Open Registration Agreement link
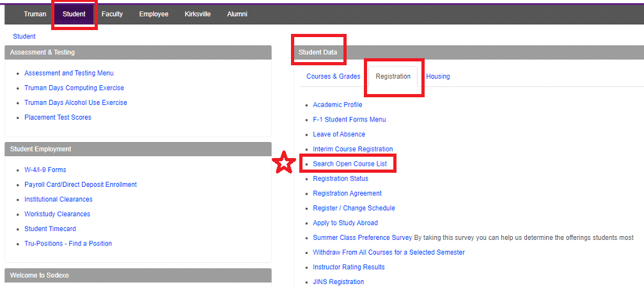The width and height of the screenshot is (644, 286). 347,193
